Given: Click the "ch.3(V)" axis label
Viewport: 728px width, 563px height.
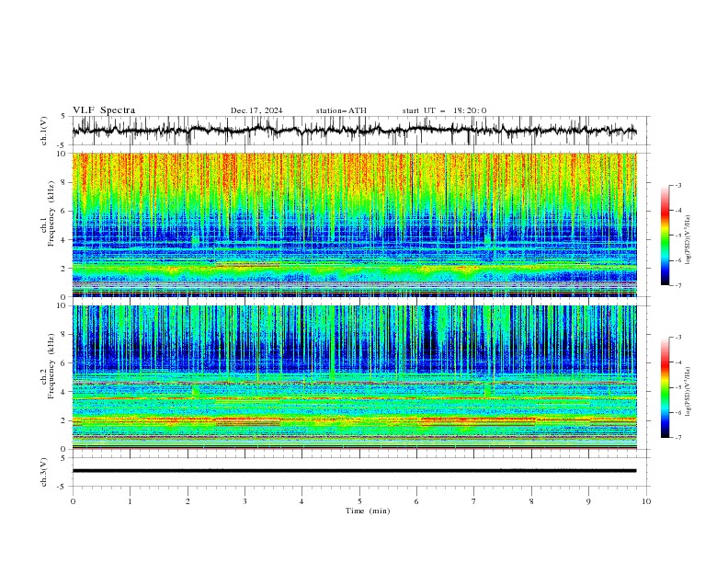Looking at the screenshot, I should pyautogui.click(x=44, y=472).
